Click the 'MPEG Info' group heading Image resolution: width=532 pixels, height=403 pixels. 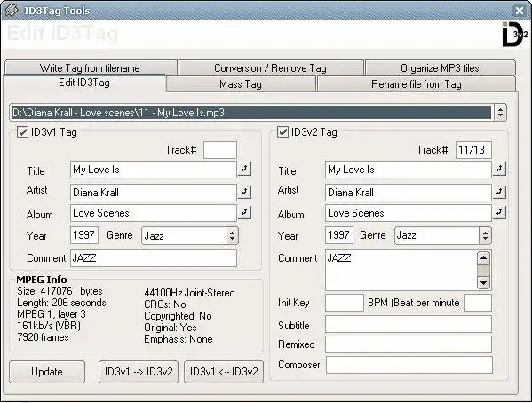(x=42, y=280)
